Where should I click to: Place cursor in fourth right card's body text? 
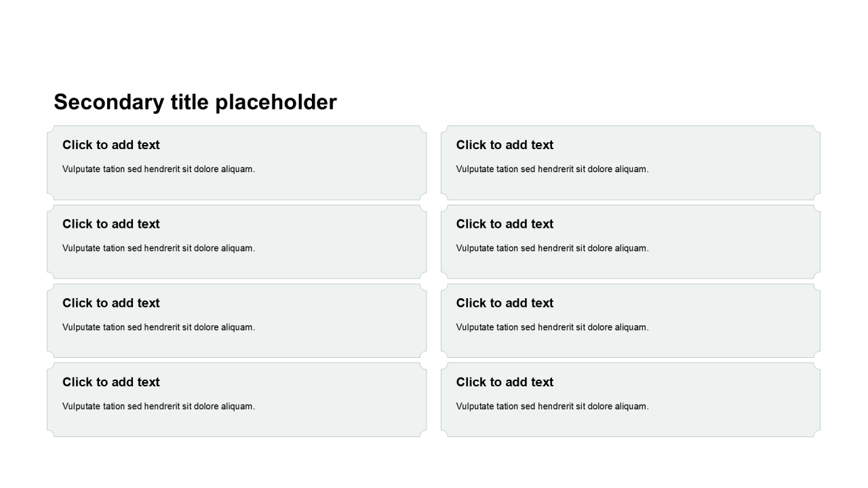point(552,407)
